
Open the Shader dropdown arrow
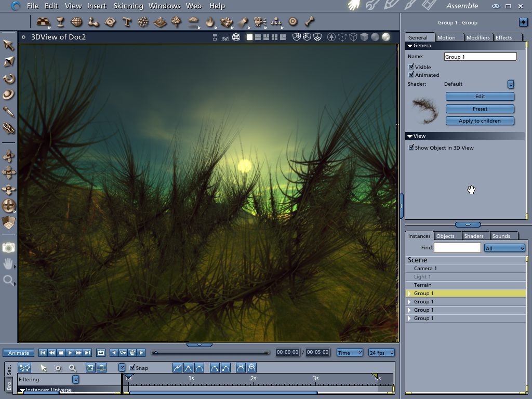click(510, 84)
